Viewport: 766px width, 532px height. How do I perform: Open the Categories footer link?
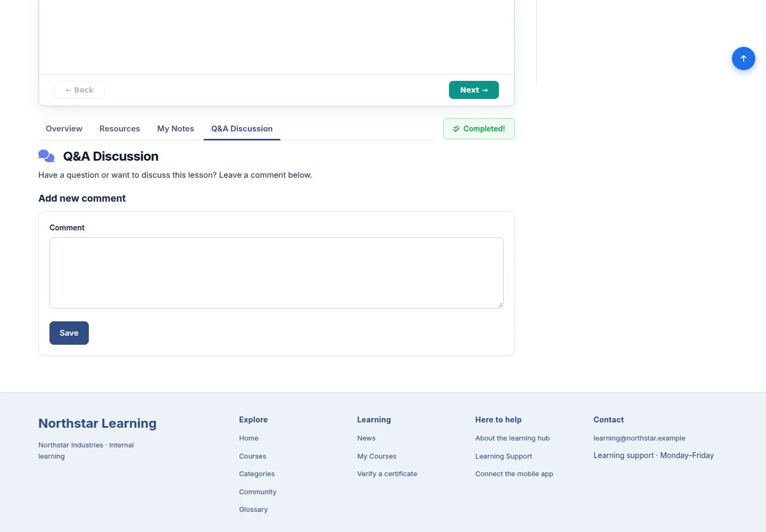(x=257, y=474)
